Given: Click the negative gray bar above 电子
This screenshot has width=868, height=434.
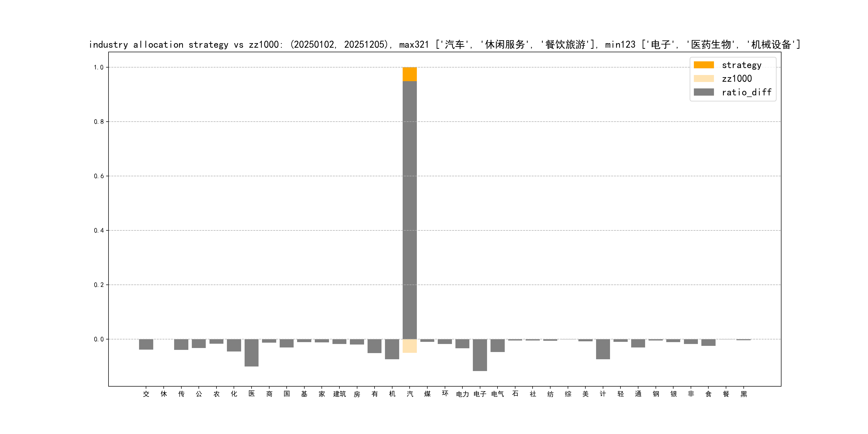Looking at the screenshot, I should 480,355.
